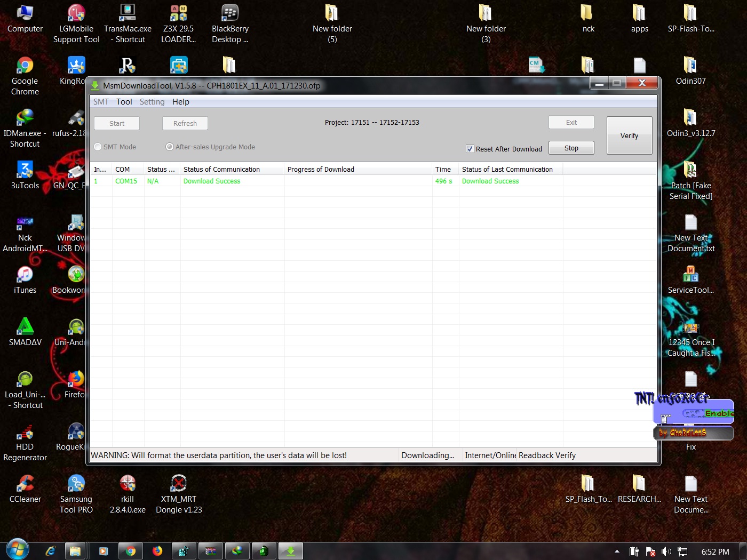Open the Help menu
This screenshot has height=560, width=747.
coord(181,102)
